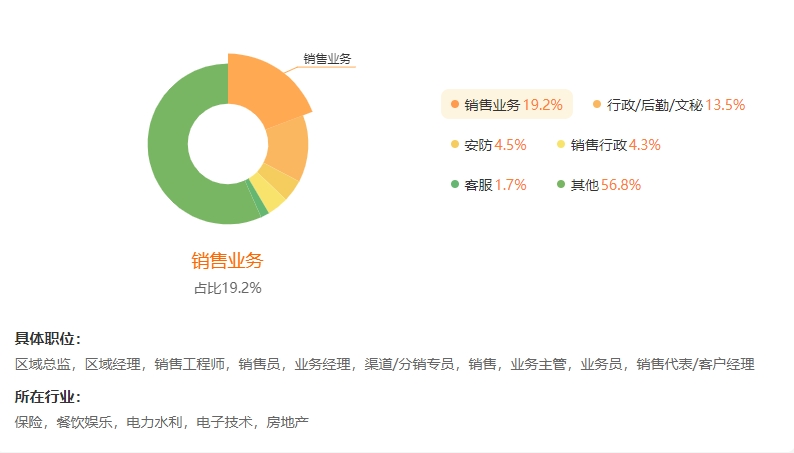This screenshot has width=794, height=453.
Task: Select the 客服 1.7% legend entry
Action: (489, 185)
